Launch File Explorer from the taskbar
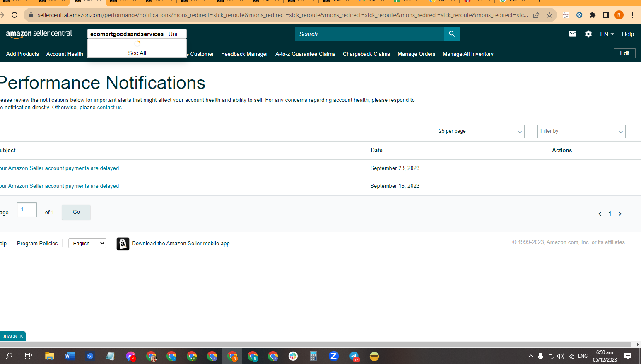641x364 pixels. (x=50, y=356)
